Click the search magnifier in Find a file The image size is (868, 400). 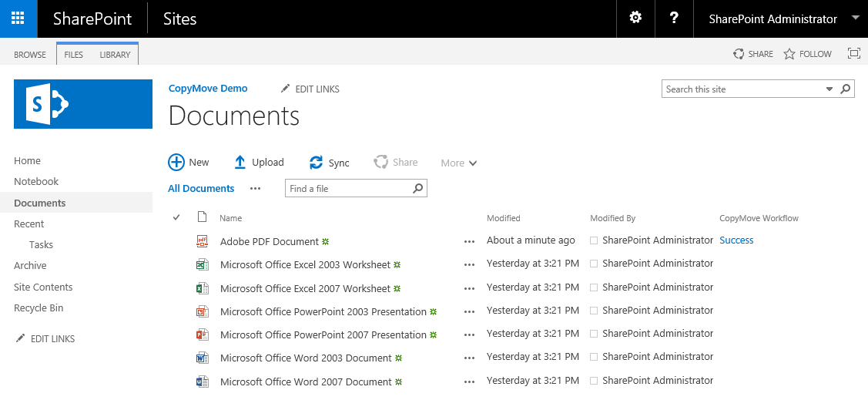click(418, 188)
